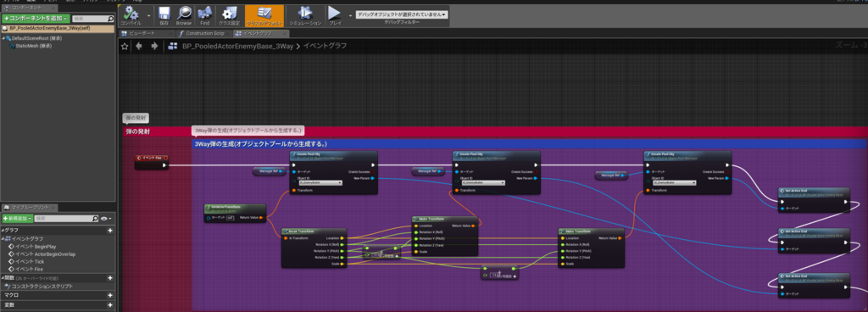The image size is (868, 312).
Task: Click the Browse magnifier toolbar icon
Action: [x=184, y=16]
